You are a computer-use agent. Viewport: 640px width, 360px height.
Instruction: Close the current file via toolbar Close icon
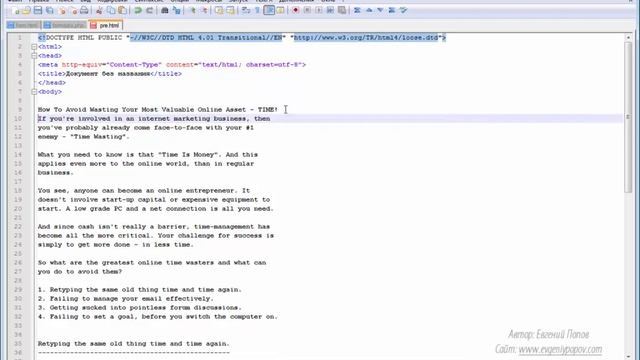point(63,10)
